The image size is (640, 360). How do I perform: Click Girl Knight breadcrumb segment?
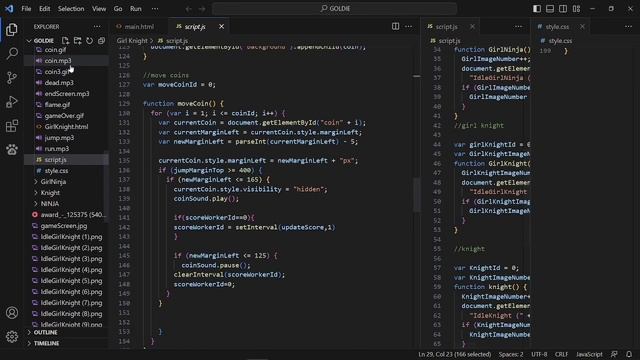tap(132, 41)
